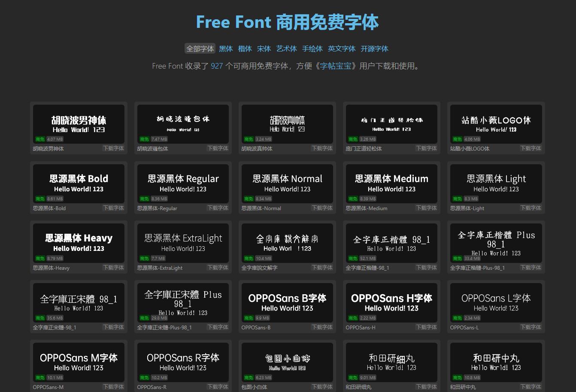This screenshot has height=392, width=576.
Task: Open the 艺术体 category
Action: (x=286, y=48)
